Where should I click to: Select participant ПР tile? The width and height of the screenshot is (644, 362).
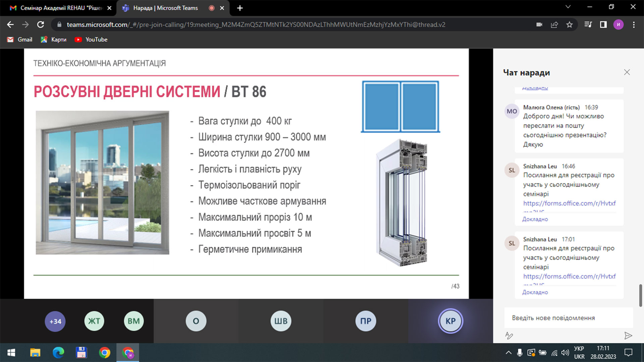[x=366, y=321]
